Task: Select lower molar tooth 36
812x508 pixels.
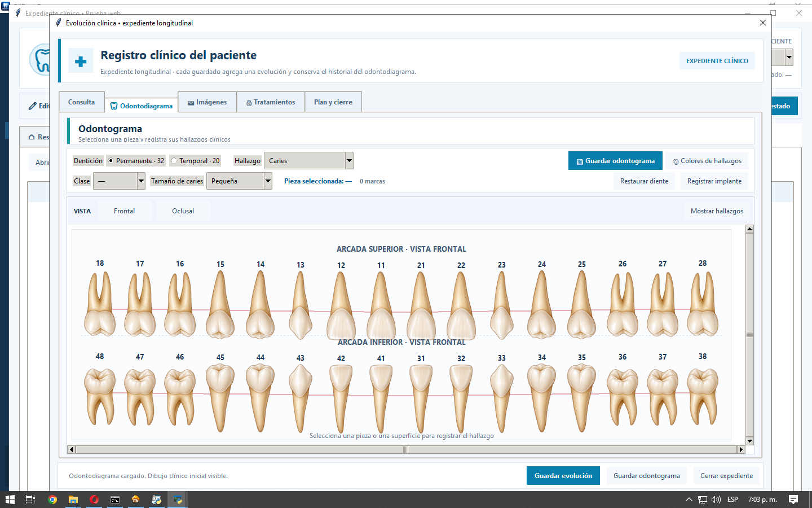Action: click(623, 397)
